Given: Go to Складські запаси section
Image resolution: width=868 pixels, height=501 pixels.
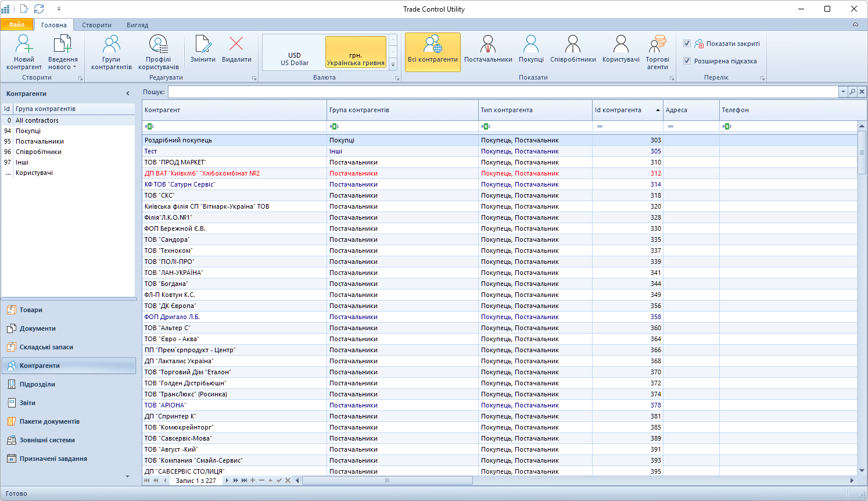Looking at the screenshot, I should pyautogui.click(x=46, y=347).
